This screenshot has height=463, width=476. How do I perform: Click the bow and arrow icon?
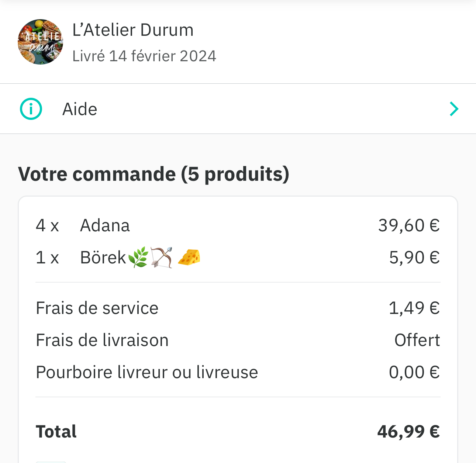(162, 258)
